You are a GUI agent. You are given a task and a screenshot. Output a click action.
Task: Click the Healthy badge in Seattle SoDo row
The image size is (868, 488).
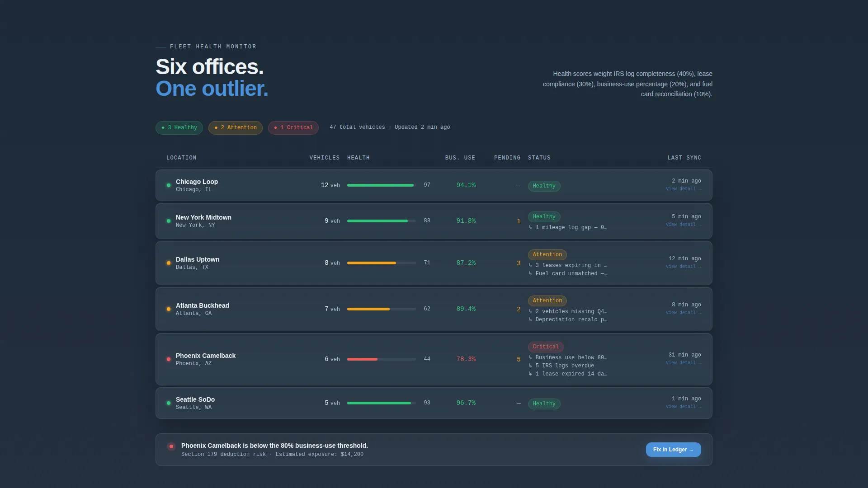click(544, 404)
